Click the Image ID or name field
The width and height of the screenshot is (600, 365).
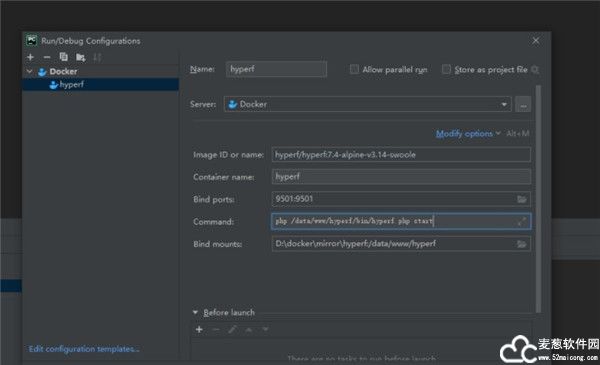point(401,155)
